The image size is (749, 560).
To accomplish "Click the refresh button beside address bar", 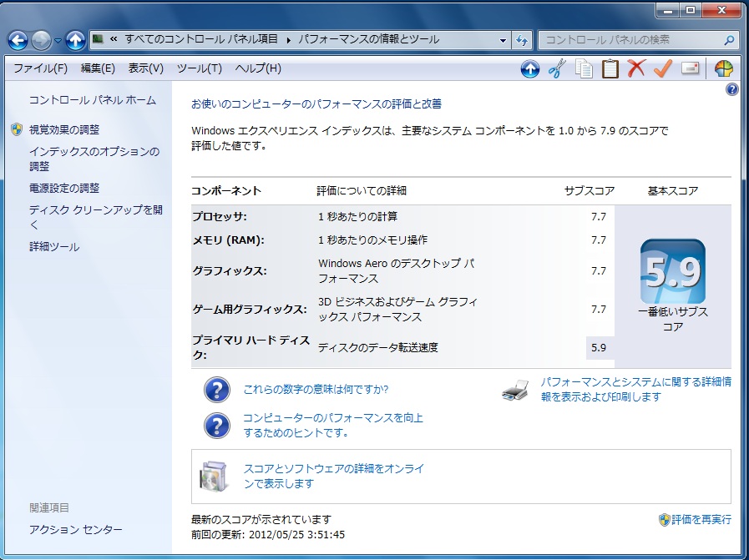I will click(523, 40).
